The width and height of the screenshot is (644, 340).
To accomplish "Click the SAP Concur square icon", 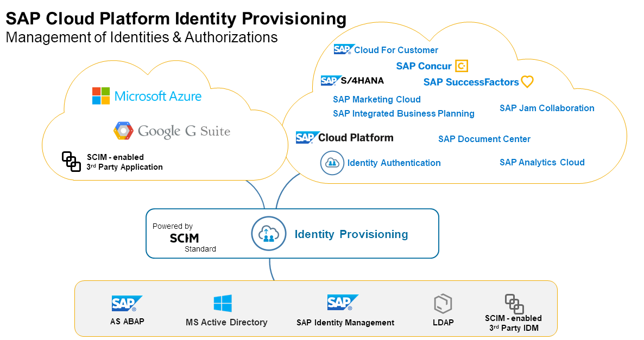I will pos(462,66).
